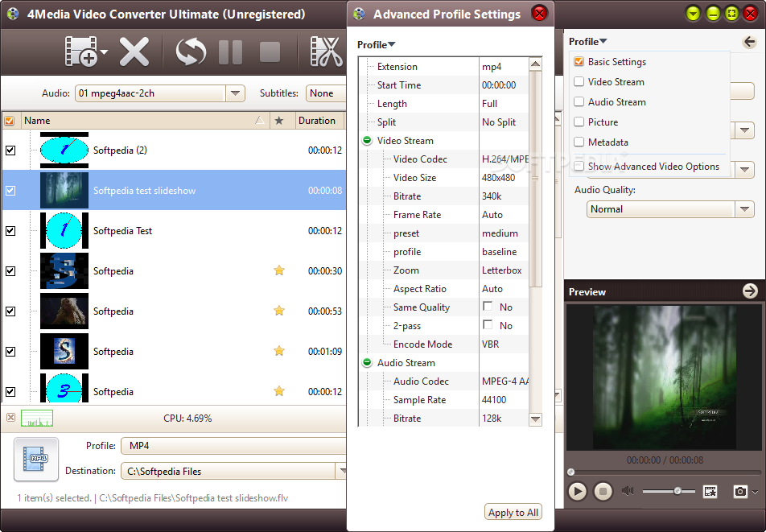Uncheck the 00:00:53 Softpedia file checkbox
The width and height of the screenshot is (766, 532).
[x=10, y=311]
